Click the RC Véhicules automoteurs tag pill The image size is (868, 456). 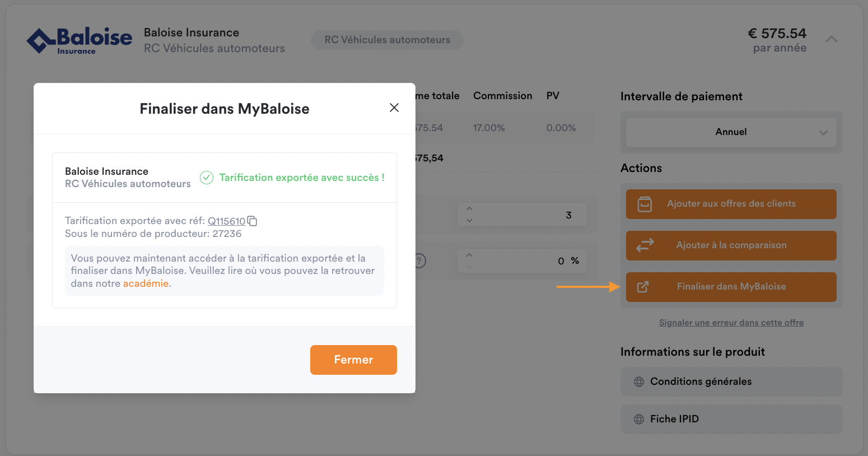[387, 40]
